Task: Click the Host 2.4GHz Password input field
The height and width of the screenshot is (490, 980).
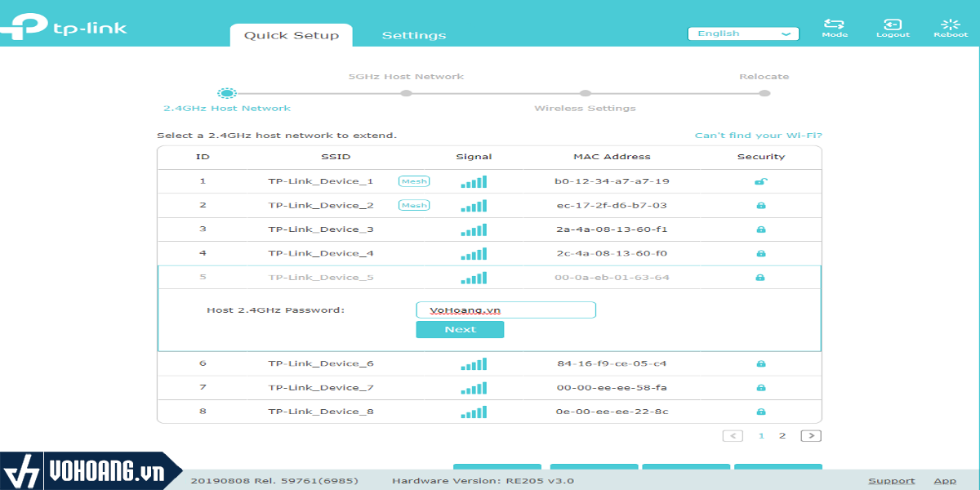Action: tap(506, 310)
